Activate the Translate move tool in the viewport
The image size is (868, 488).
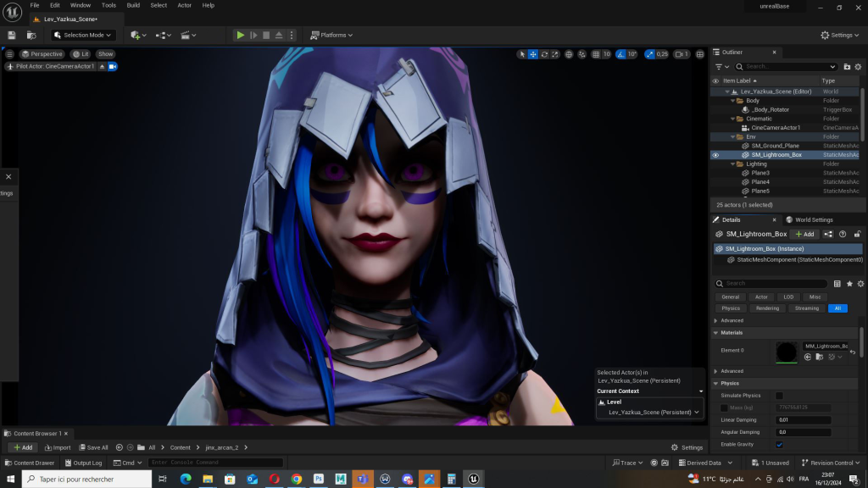533,54
